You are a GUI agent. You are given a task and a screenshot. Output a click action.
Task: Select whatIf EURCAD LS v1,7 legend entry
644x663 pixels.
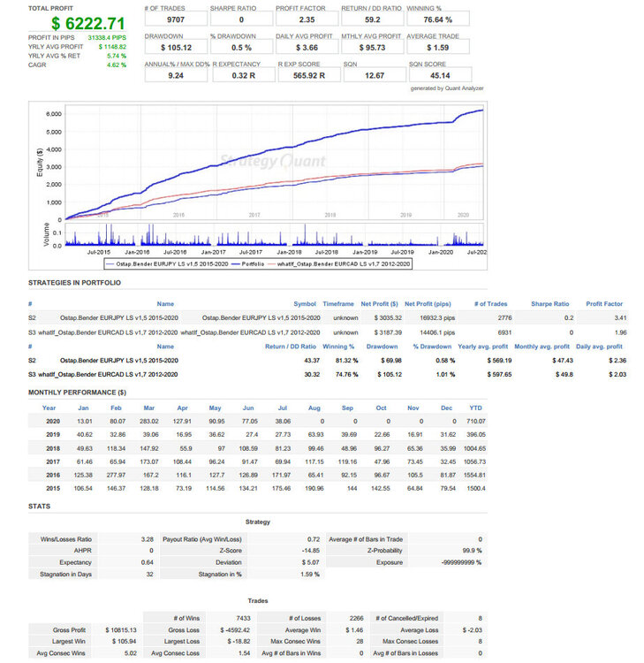(338, 263)
